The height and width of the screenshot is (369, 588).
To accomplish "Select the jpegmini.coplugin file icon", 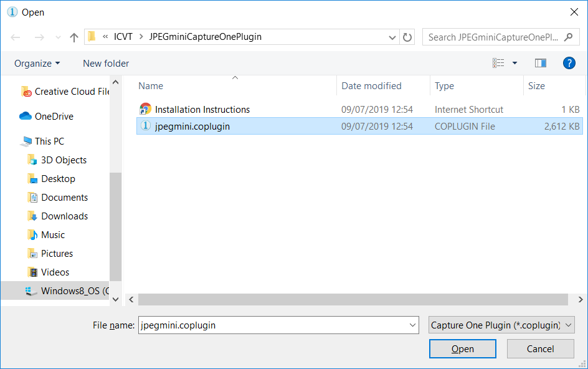I will 145,126.
